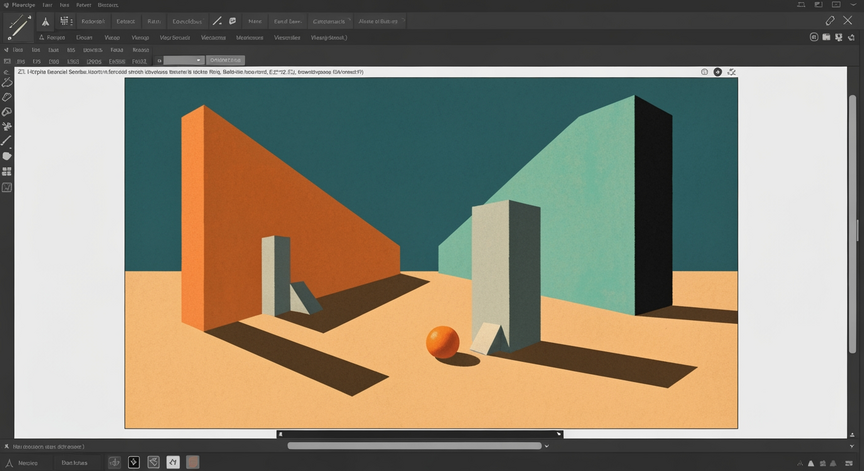
Task: Select the large diagonal brush tool icon
Action: tap(19, 26)
